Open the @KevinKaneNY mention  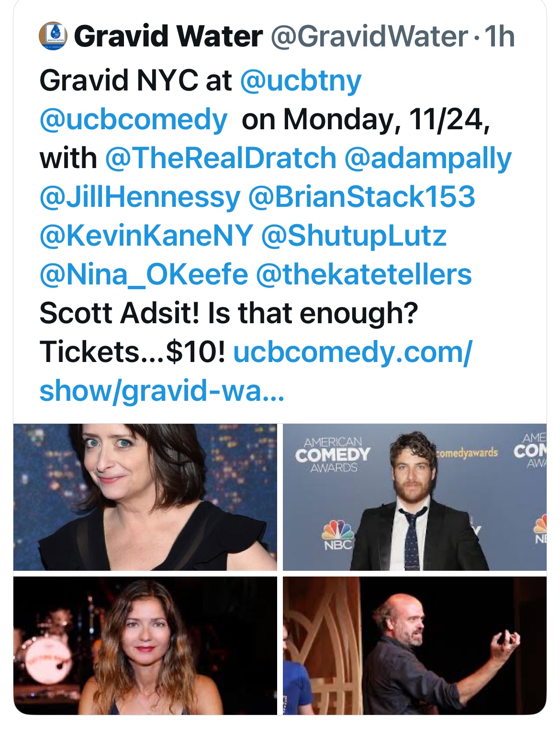pos(146,236)
